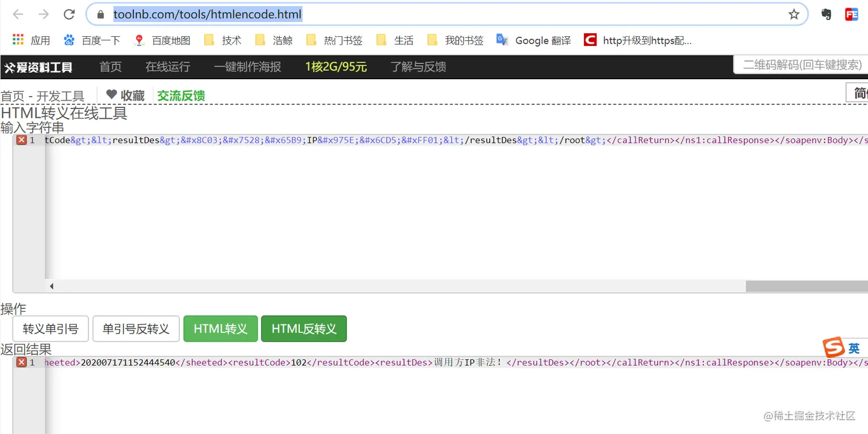Click the 收藏 heart favorite button
The image size is (868, 434).
(x=125, y=95)
